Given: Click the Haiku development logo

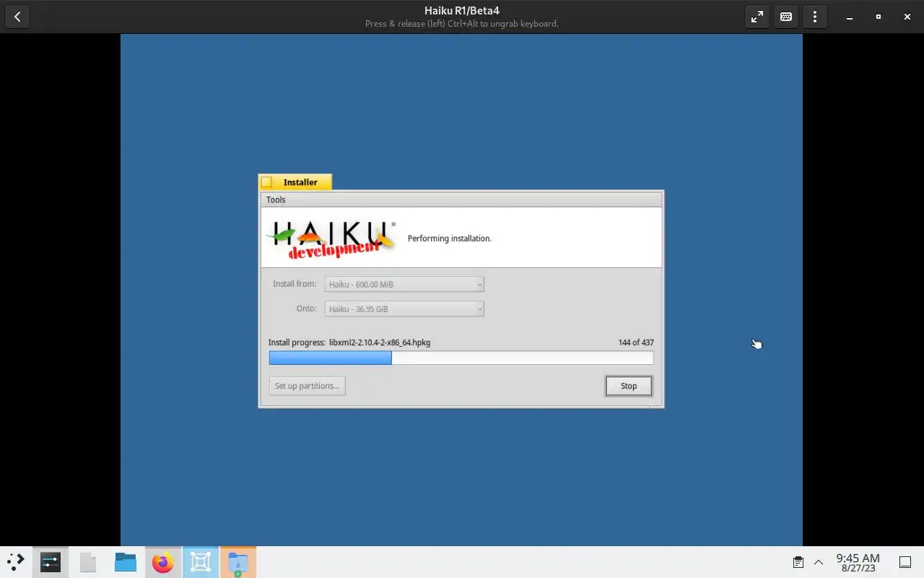Looking at the screenshot, I should click(x=332, y=238).
